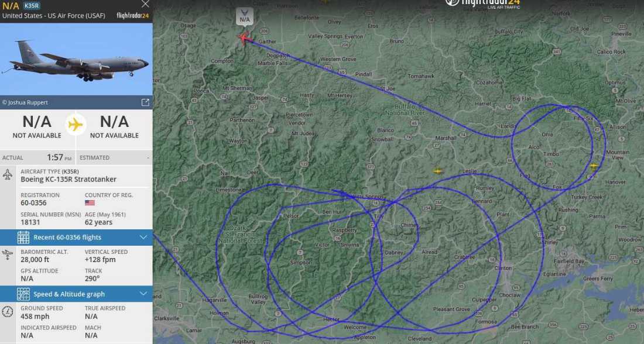Click the aircraft type plane icon

tap(8, 175)
